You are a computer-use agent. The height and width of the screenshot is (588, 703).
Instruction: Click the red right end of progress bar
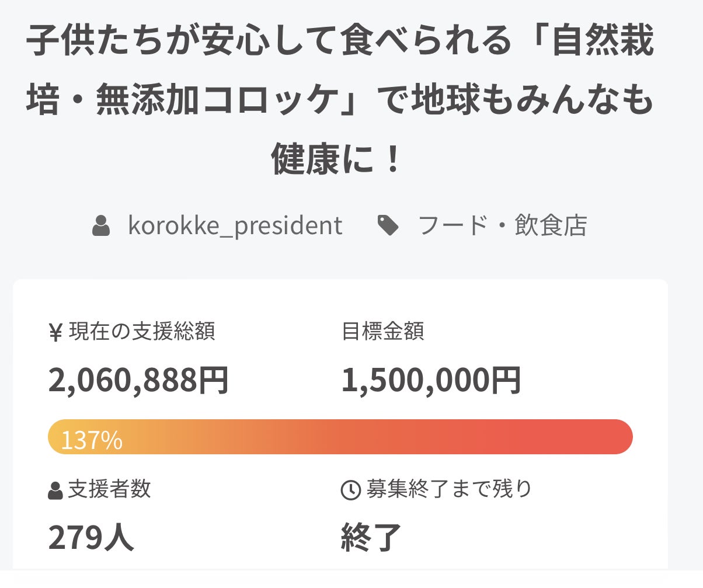point(613,437)
